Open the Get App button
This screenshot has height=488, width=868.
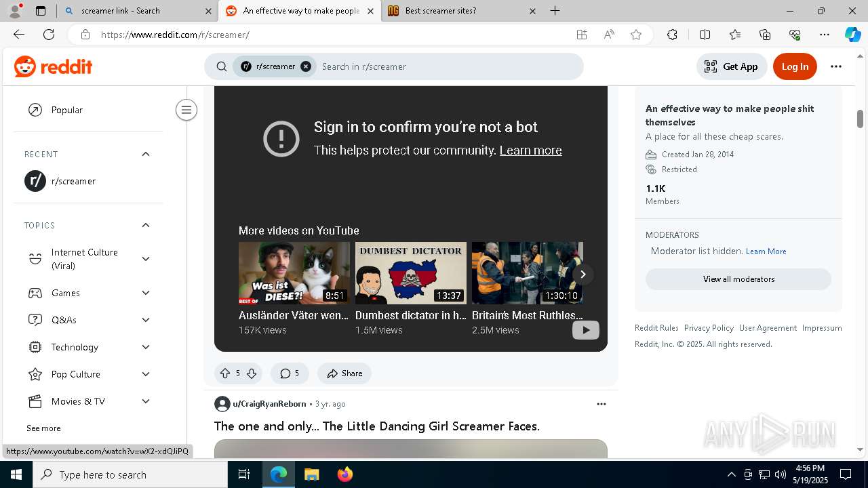pyautogui.click(x=731, y=66)
